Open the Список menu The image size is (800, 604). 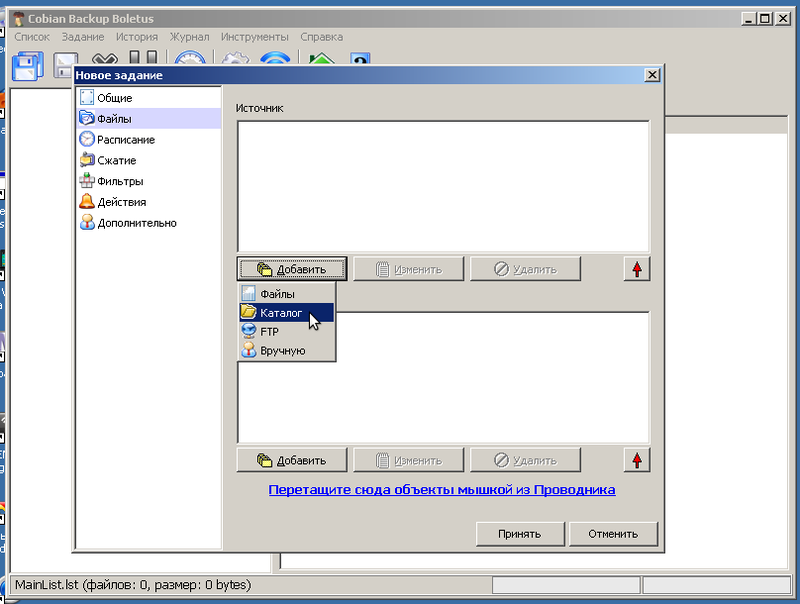pos(32,37)
